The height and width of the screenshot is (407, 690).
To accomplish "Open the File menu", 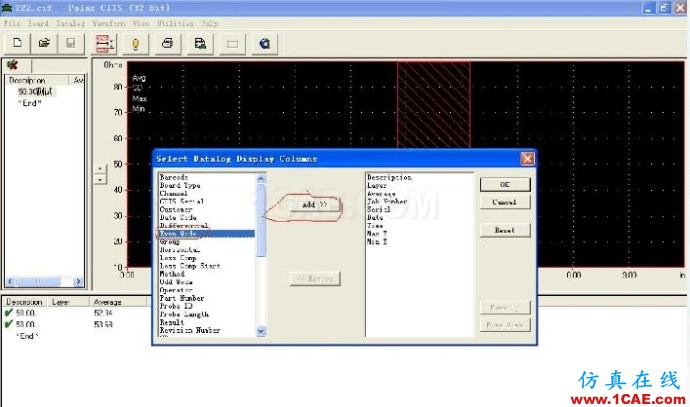I will coord(12,23).
